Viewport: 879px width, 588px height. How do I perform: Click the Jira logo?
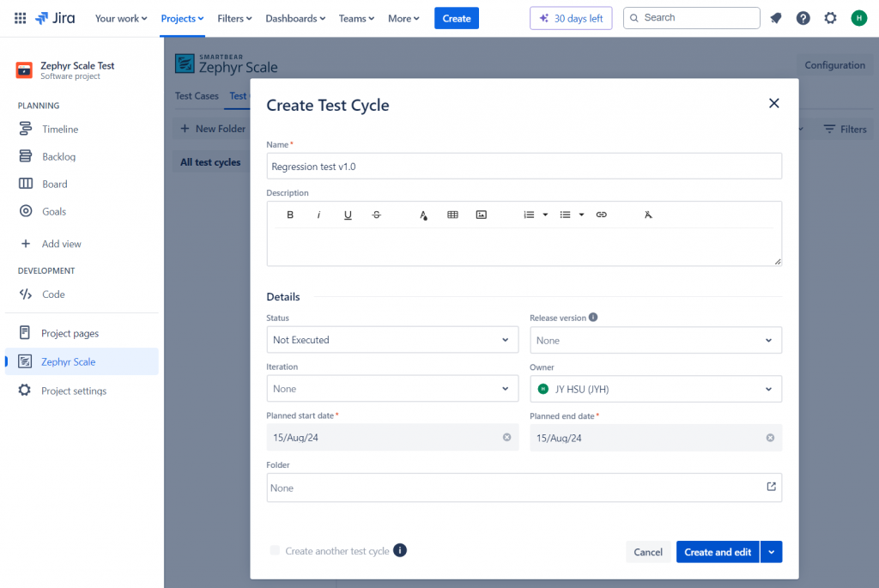coord(55,18)
